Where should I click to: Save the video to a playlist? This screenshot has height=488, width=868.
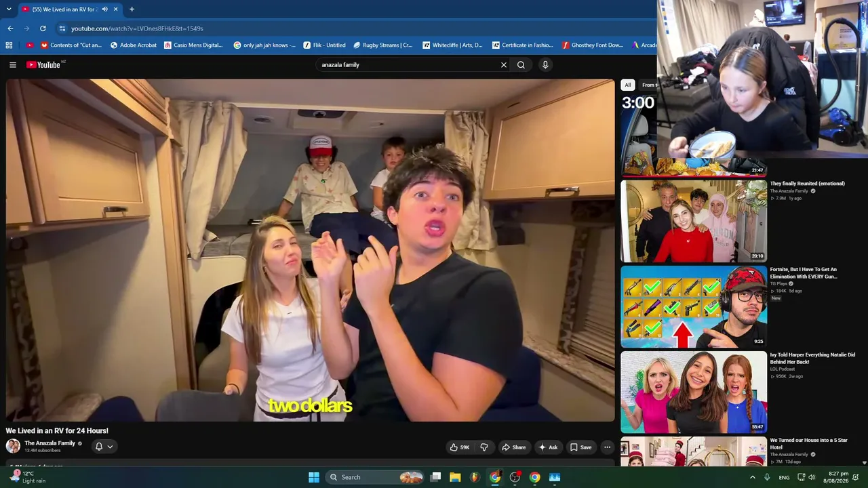click(580, 447)
